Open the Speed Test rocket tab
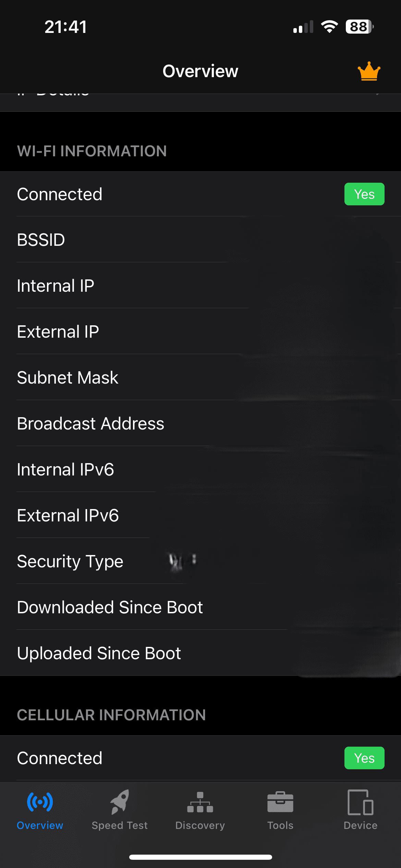The width and height of the screenshot is (401, 868). point(120,809)
